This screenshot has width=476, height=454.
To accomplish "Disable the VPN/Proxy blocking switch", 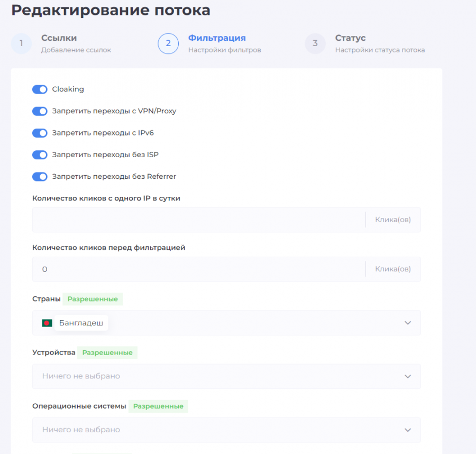I will 40,111.
